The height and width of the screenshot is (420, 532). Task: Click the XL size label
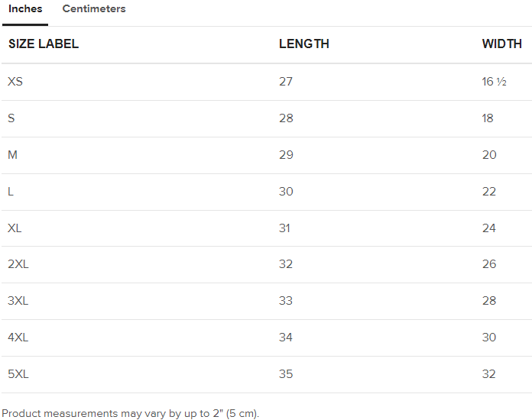tap(15, 228)
